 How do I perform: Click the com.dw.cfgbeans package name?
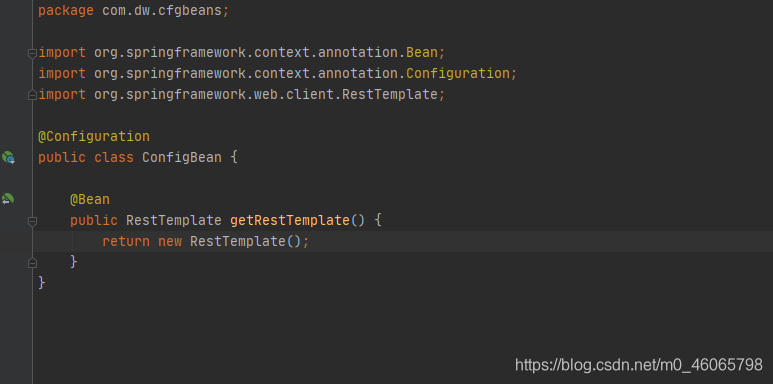(x=162, y=10)
